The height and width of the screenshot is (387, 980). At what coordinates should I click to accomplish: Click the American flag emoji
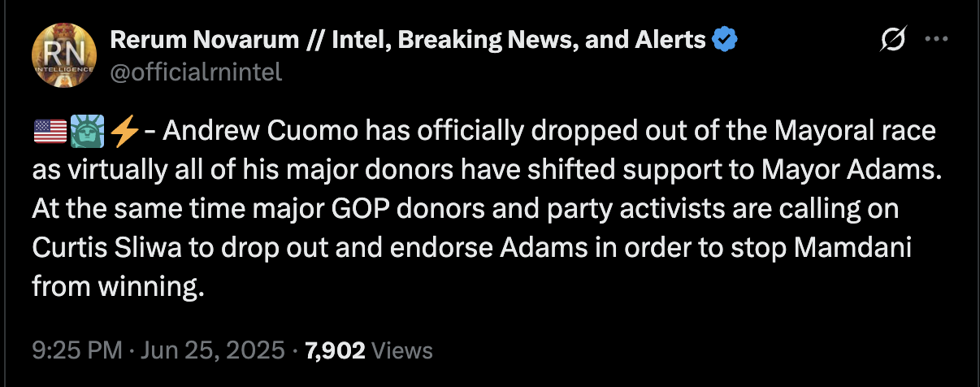click(x=50, y=130)
